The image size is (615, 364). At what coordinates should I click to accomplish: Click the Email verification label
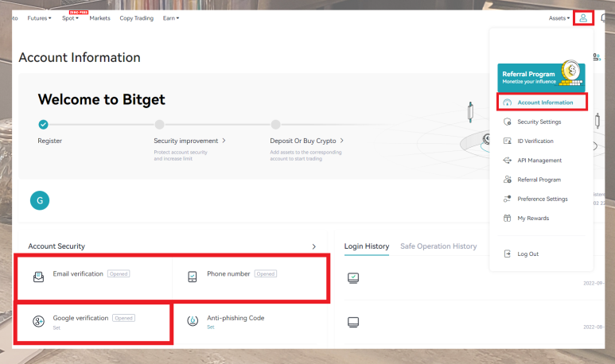pyautogui.click(x=78, y=274)
